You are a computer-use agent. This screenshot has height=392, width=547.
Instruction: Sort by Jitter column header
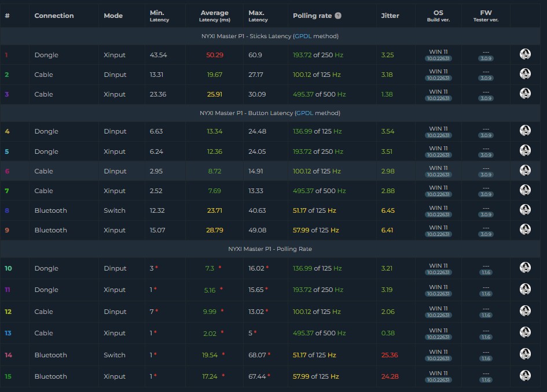click(390, 16)
